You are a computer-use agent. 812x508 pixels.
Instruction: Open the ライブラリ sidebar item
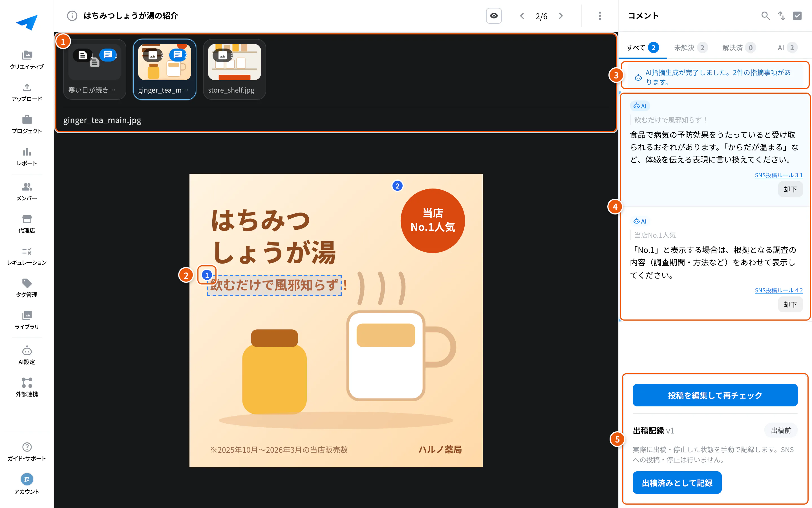[27, 321]
